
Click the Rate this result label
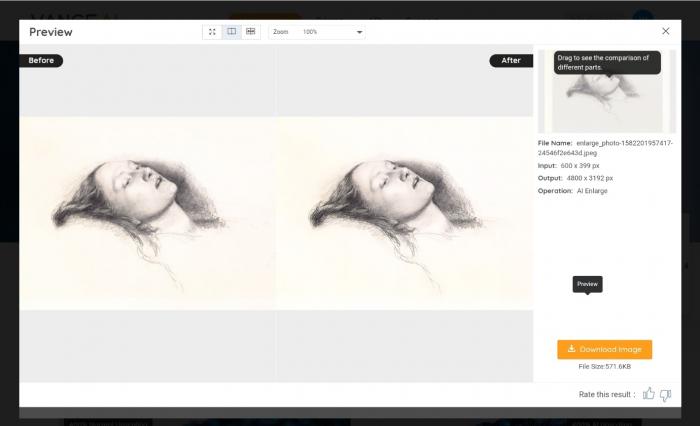point(607,394)
